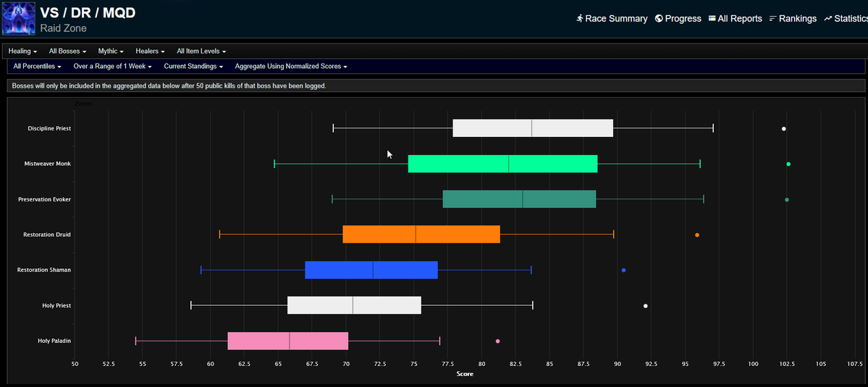
Task: Click the Discipline Priest axis label
Action: pos(49,128)
